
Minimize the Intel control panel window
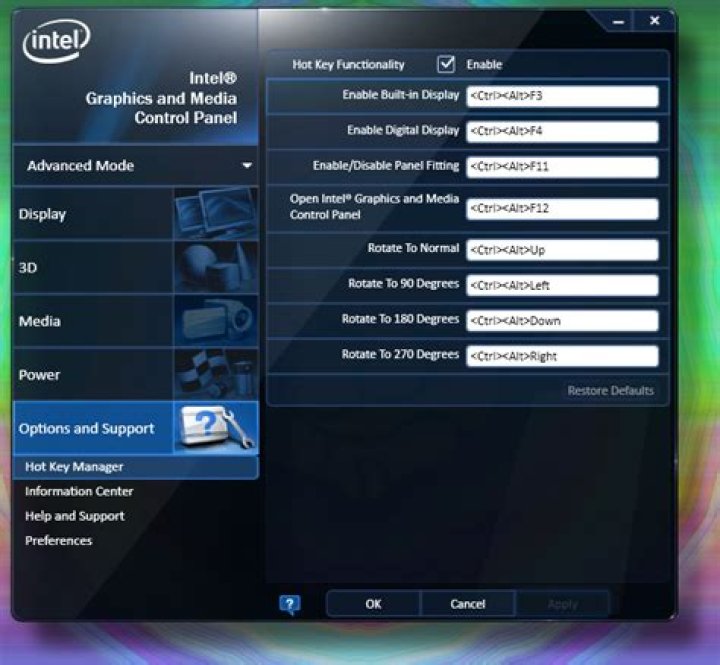coord(618,22)
